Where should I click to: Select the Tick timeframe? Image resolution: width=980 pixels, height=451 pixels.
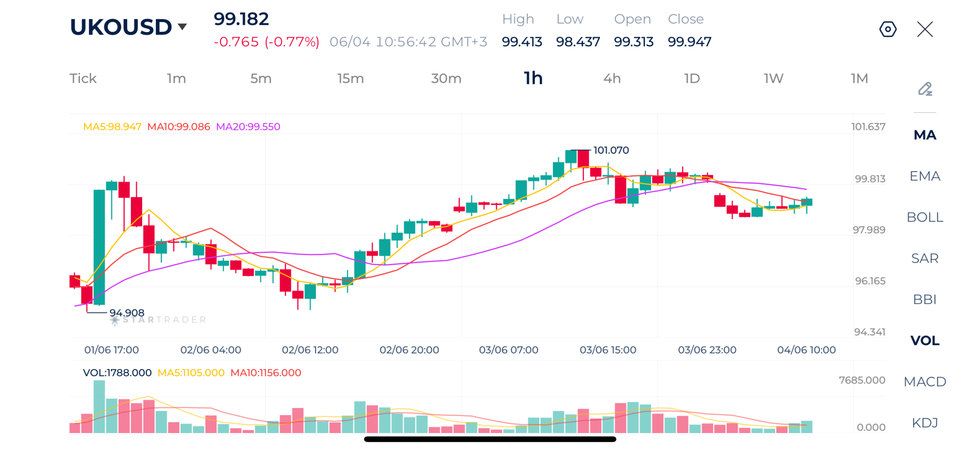(x=83, y=78)
